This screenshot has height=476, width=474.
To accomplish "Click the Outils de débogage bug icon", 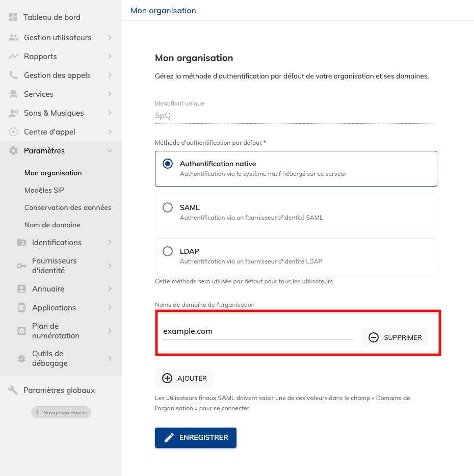I will tap(21, 358).
